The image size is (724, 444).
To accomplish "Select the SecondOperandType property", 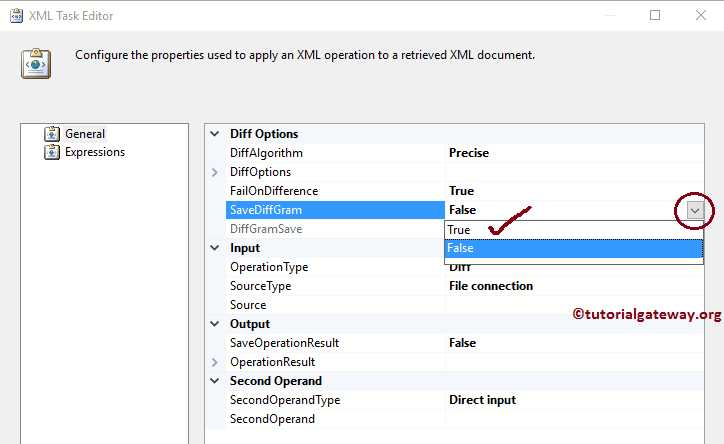I will coord(285,400).
